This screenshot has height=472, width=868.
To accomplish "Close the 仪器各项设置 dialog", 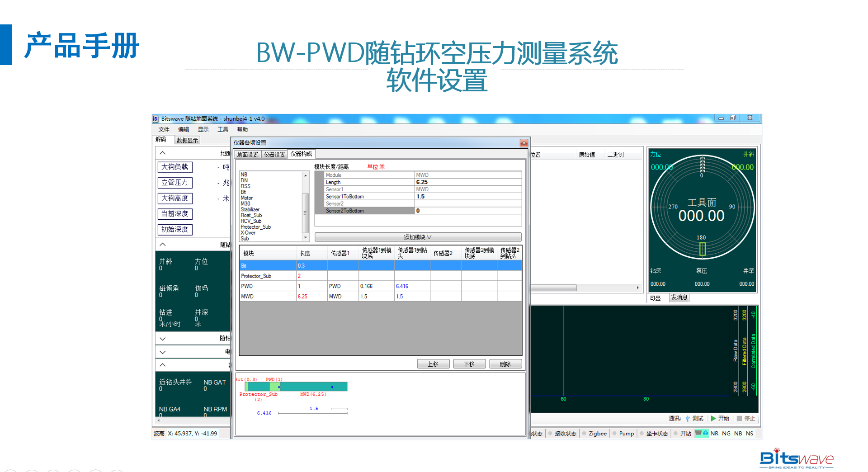I will click(x=524, y=143).
